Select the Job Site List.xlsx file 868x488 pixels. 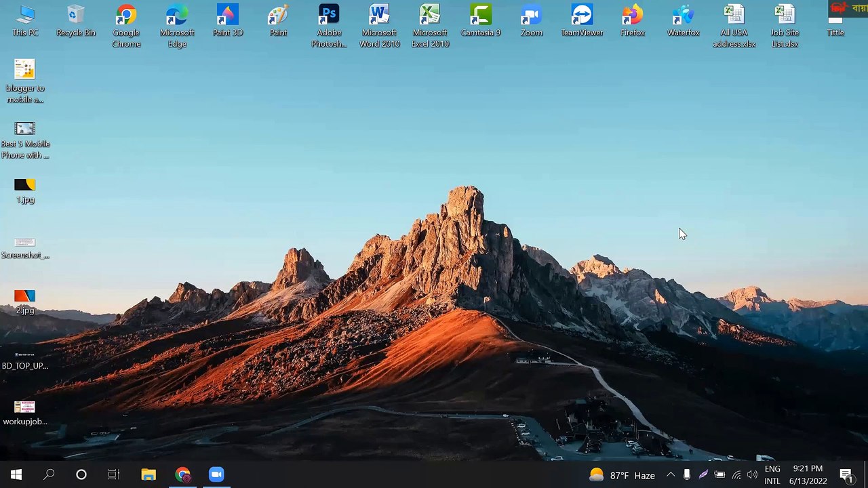[x=785, y=26]
